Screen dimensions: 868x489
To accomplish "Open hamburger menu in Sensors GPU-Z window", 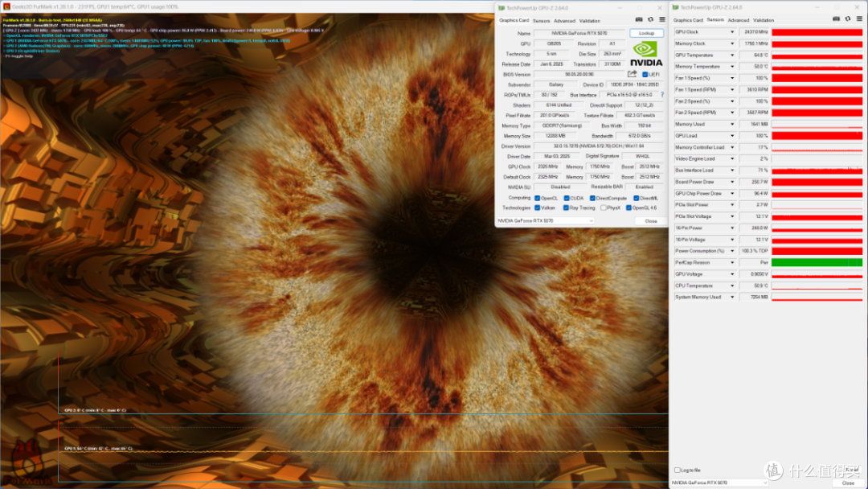I will click(859, 18).
